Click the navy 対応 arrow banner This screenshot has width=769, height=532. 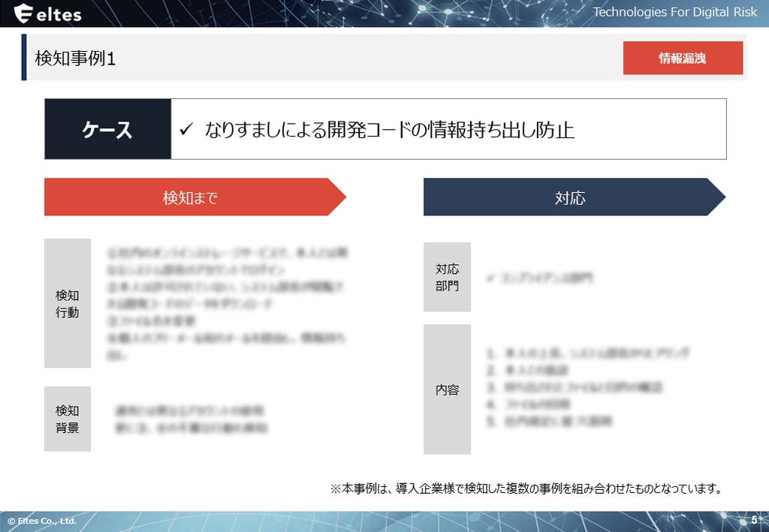569,197
